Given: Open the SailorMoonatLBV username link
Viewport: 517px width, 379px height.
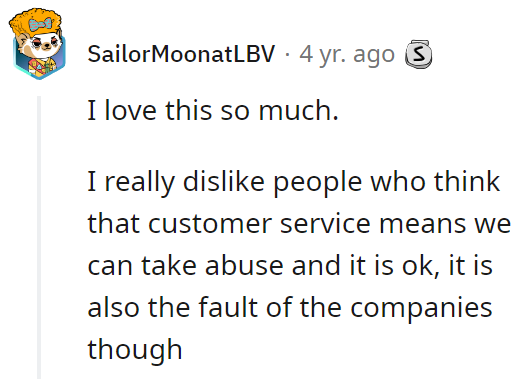Looking at the screenshot, I should [x=181, y=54].
